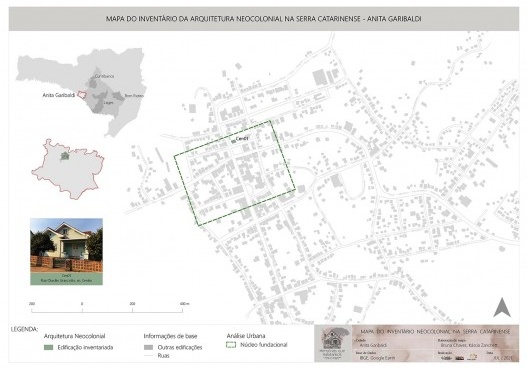Click the gray Outras edificações swatch
Image resolution: width=528 pixels, height=368 pixels.
(148, 347)
